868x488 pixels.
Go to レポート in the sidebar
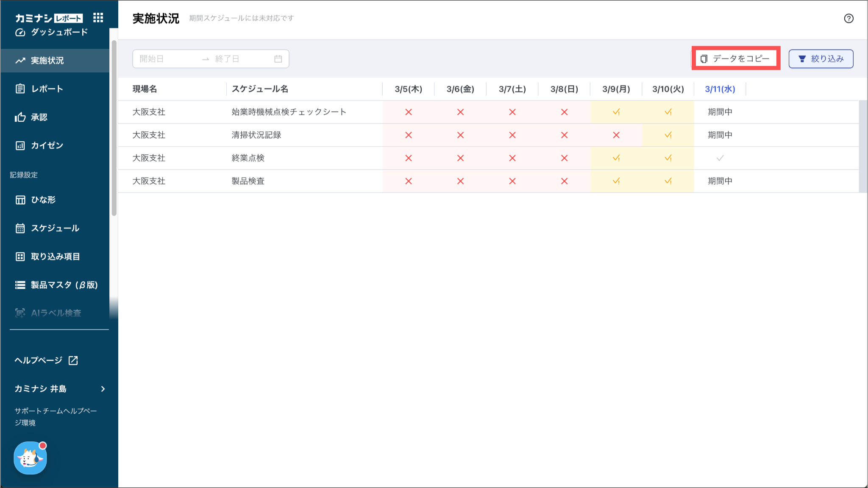coord(47,89)
